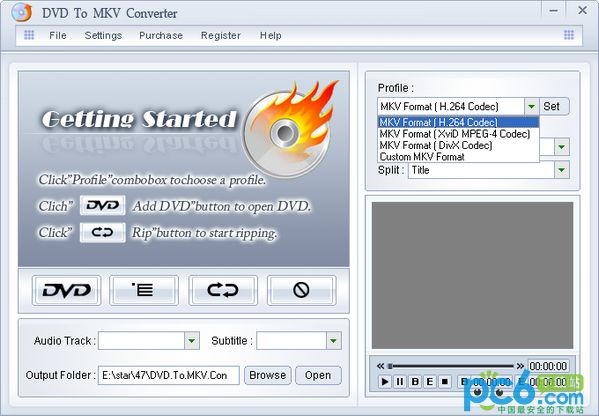599x416 pixels.
Task: Click the DVD To MKV Converter app icon
Action: [21, 13]
